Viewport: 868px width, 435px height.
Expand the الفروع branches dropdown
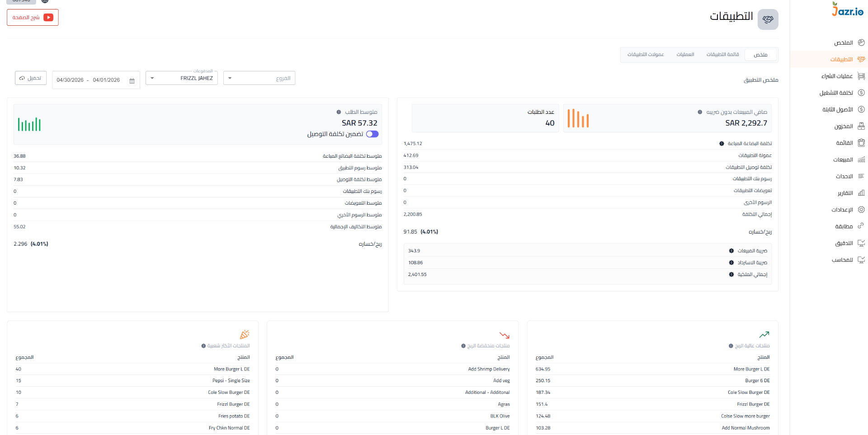[x=259, y=78]
